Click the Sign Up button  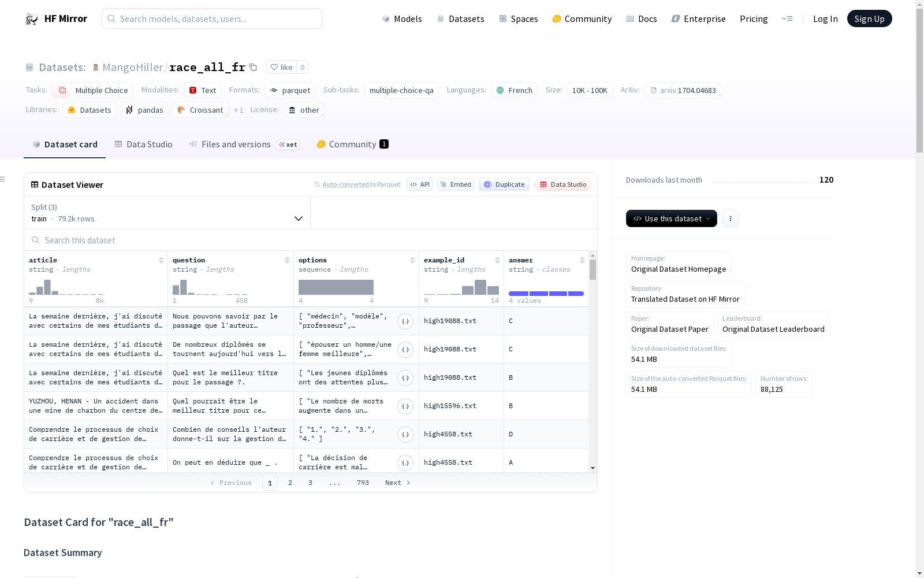tap(869, 18)
